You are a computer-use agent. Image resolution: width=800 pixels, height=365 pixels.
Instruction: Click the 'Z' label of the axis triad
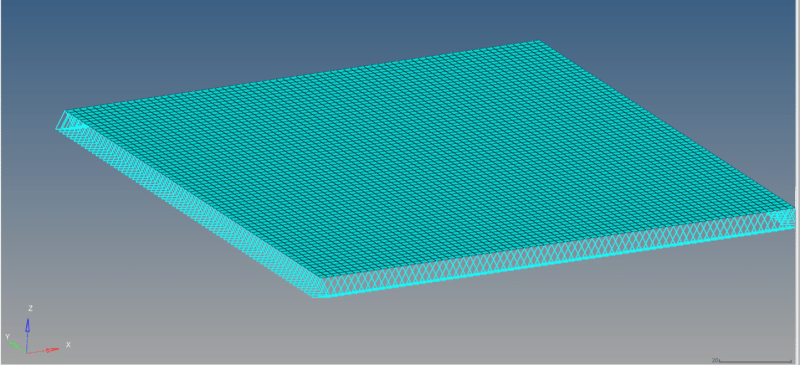coord(31,308)
